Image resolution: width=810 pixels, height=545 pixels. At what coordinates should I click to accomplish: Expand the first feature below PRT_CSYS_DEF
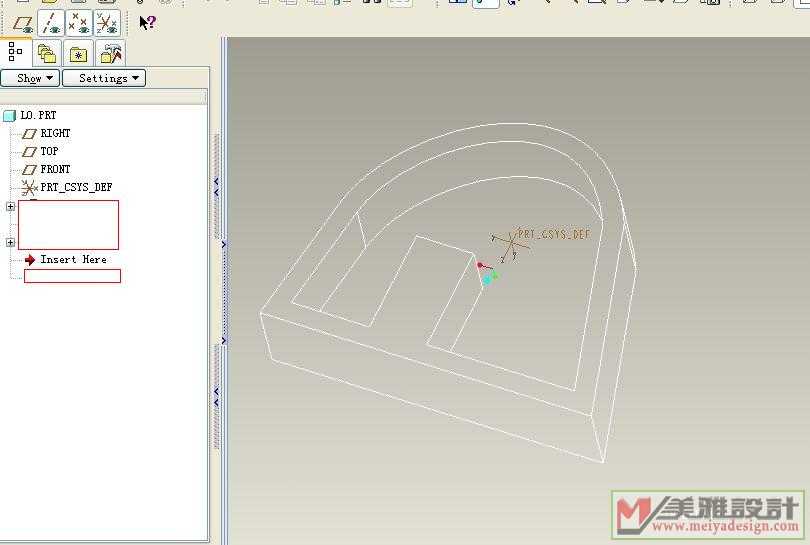(10, 207)
